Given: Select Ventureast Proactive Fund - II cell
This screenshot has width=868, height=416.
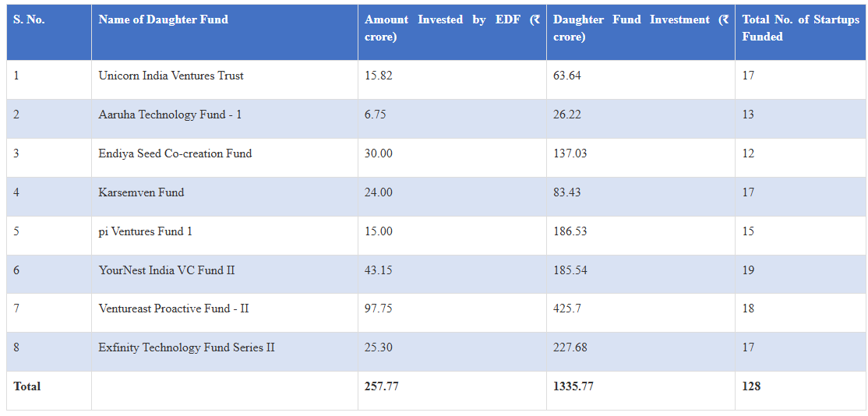Looking at the screenshot, I should pos(174,308).
